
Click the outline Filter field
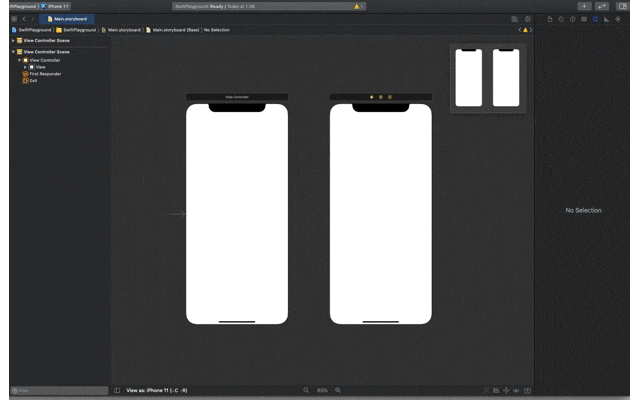tap(59, 391)
